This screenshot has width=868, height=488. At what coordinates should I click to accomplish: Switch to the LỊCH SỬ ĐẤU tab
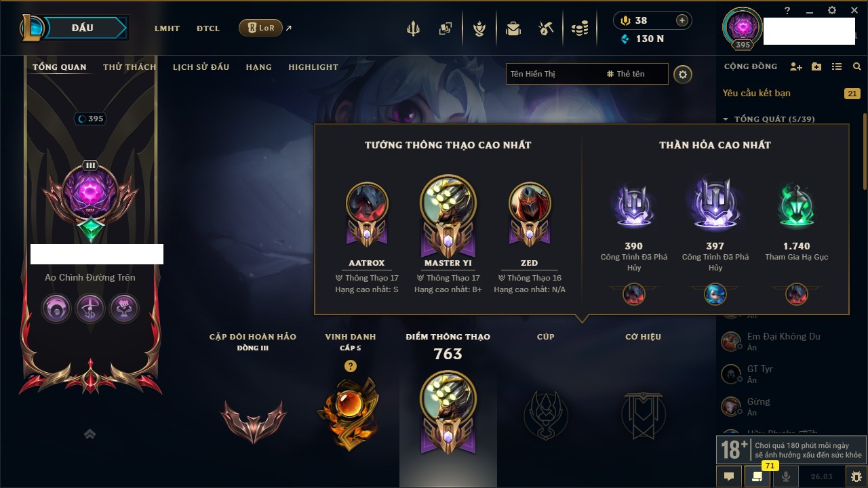coord(201,67)
